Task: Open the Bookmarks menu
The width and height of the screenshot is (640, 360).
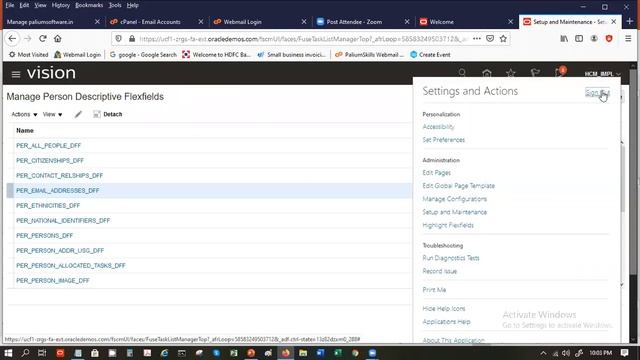Action: [89, 5]
